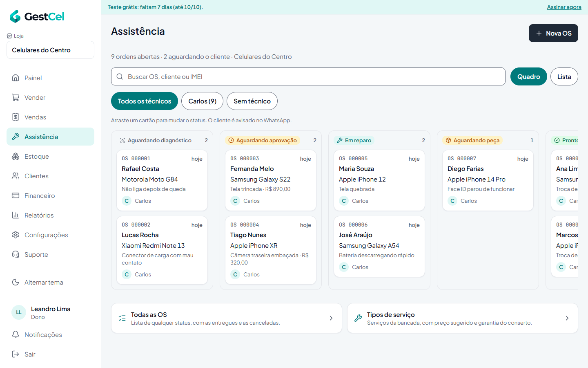This screenshot has width=588, height=368.
Task: Open the Assistência menu item
Action: (50, 137)
